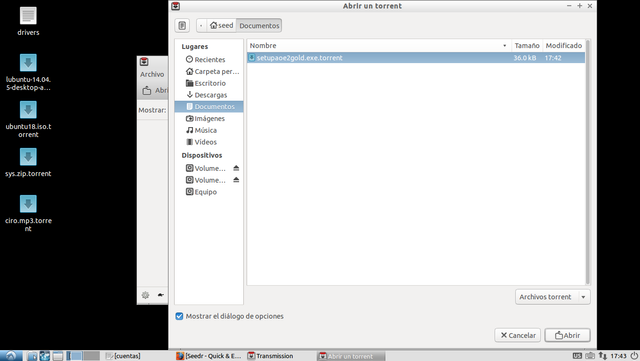640x361 pixels.
Task: Go to seed home folder in path bar
Action: [x=221, y=25]
